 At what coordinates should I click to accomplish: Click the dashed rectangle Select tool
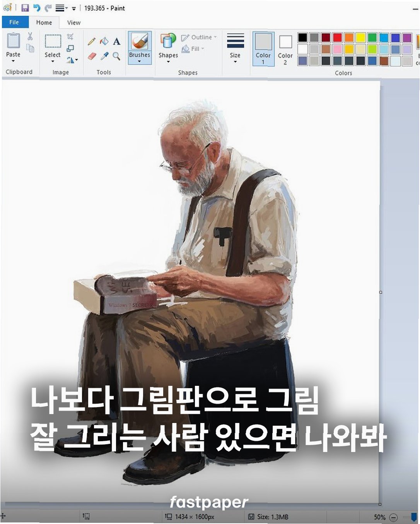[53, 41]
